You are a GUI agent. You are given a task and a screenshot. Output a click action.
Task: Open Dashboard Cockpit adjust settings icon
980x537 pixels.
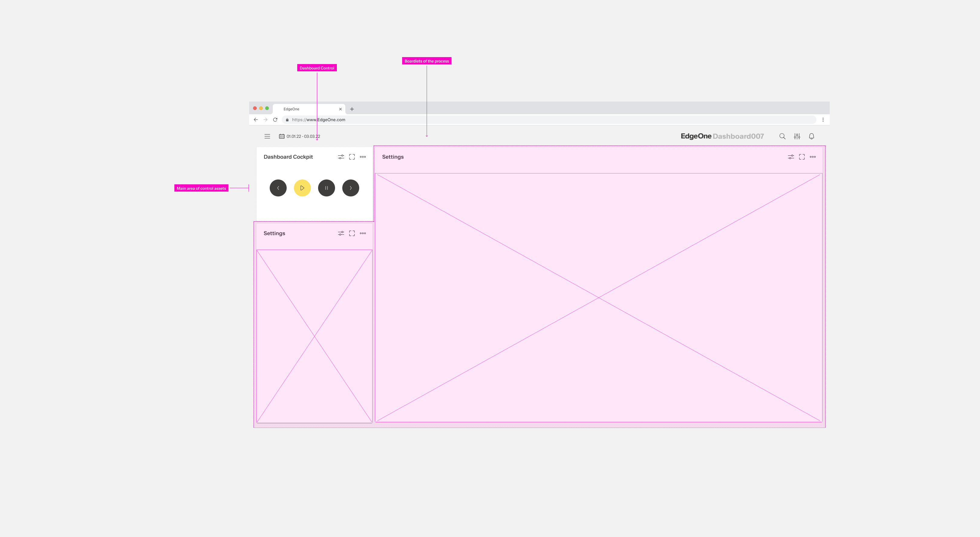[341, 157]
